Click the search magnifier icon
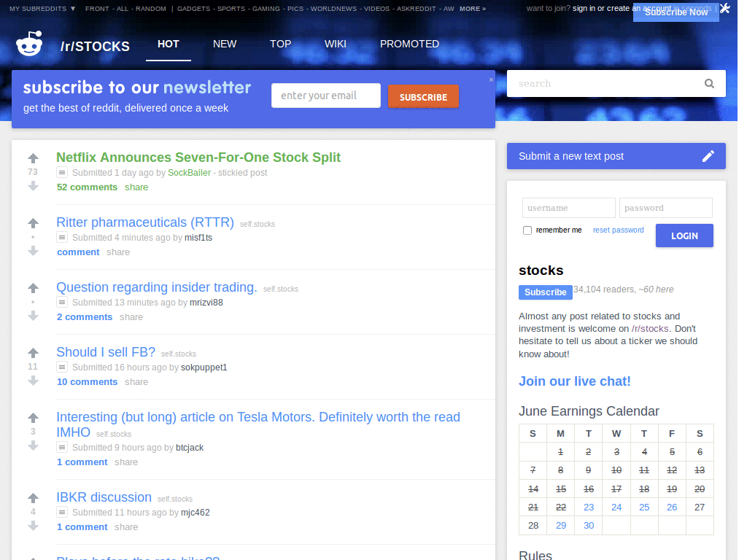The width and height of the screenshot is (747, 560). click(709, 83)
